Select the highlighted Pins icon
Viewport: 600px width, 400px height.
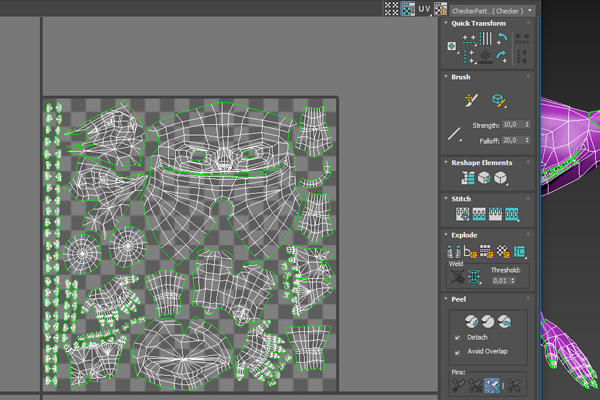pyautogui.click(x=491, y=384)
